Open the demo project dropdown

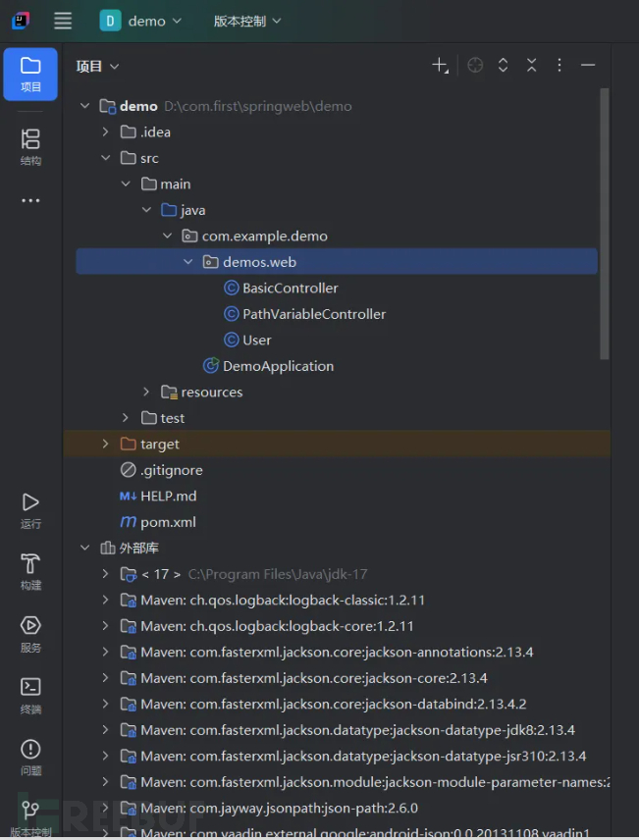pos(142,21)
